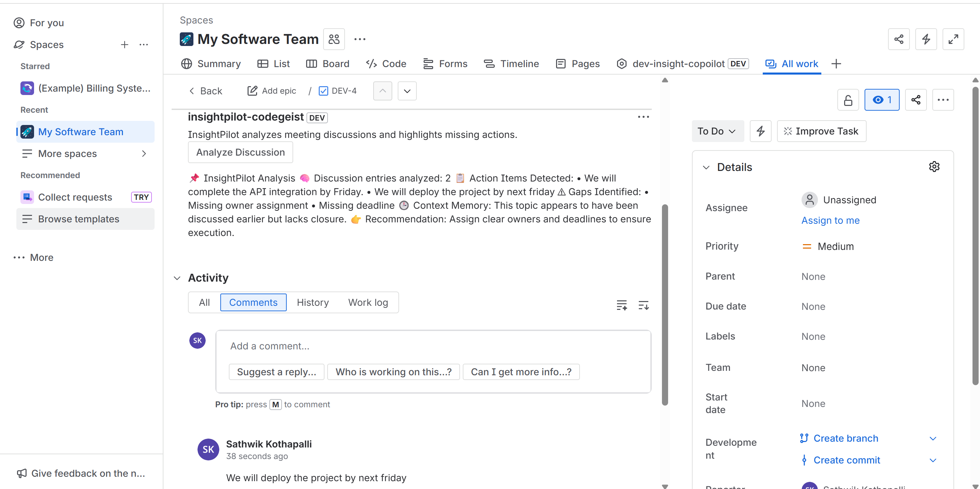
Task: Click the share icon in issue header
Action: click(915, 100)
